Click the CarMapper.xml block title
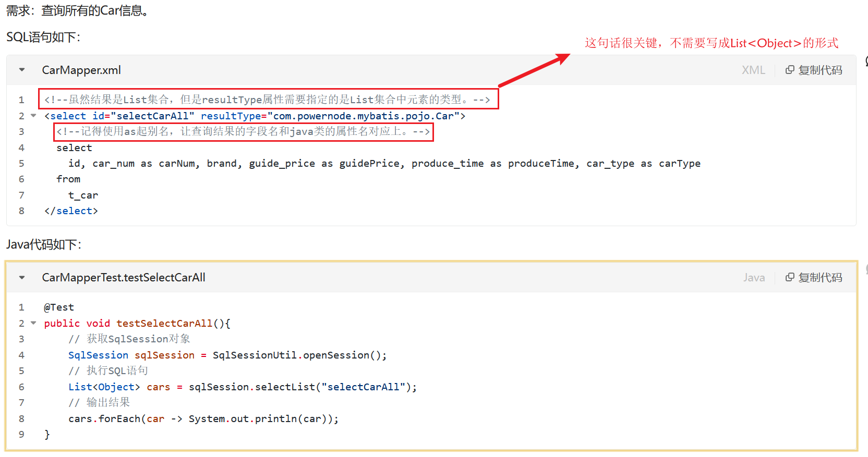 (x=81, y=70)
